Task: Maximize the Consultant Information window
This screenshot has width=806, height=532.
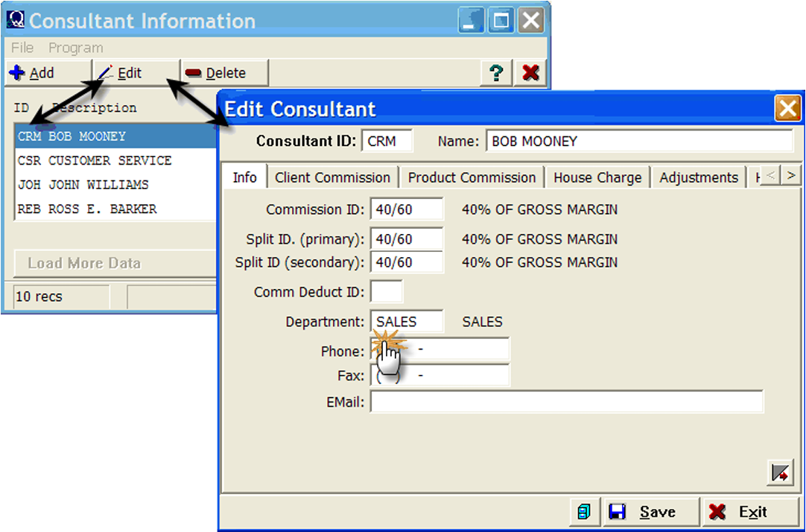Action: click(x=501, y=21)
